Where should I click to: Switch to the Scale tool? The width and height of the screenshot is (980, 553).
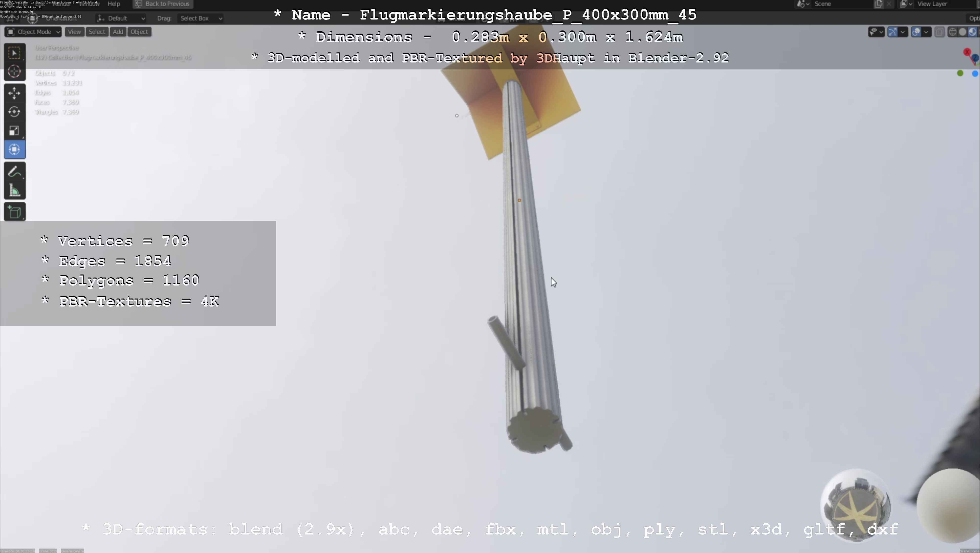[14, 131]
